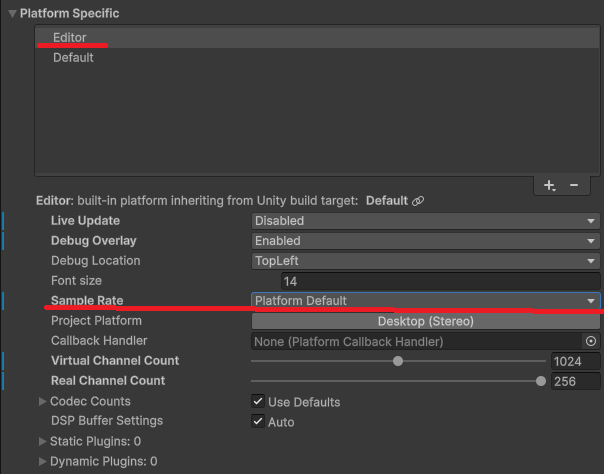Toggle the DSP Buffer Settings Auto checkbox

[x=258, y=422]
